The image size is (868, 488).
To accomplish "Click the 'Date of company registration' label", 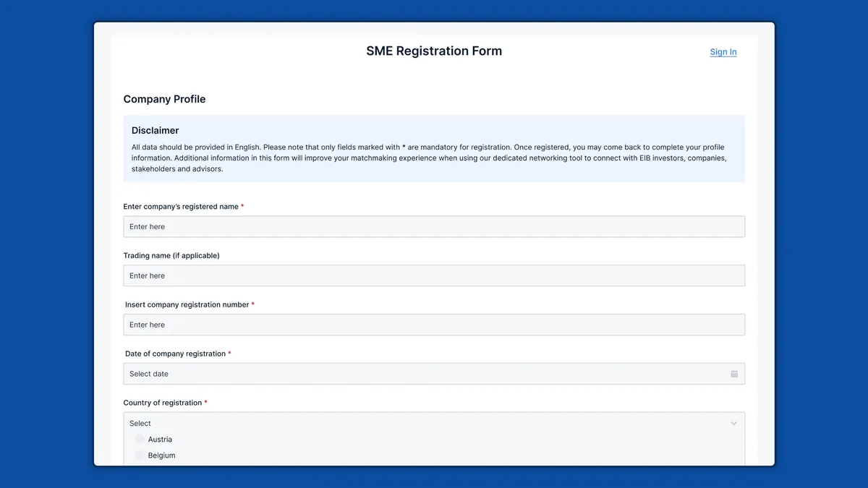I will click(177, 354).
